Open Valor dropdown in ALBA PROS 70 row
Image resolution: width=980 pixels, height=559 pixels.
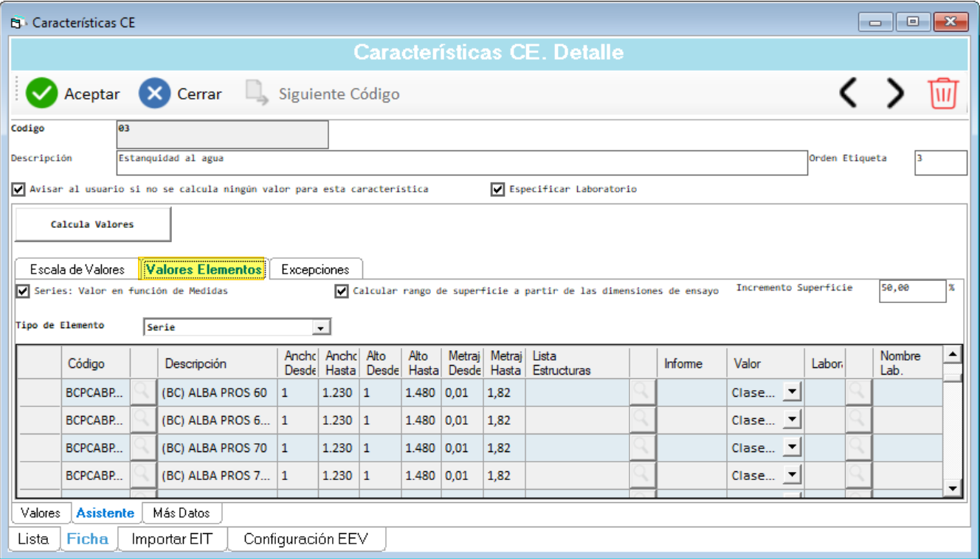(x=792, y=448)
